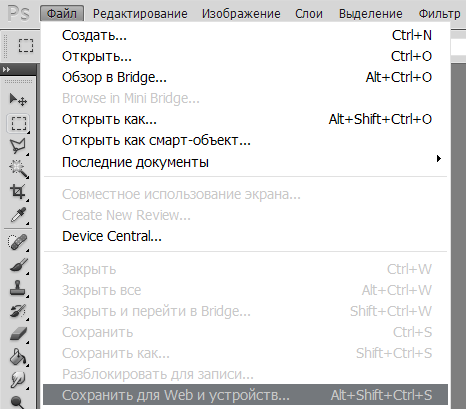Activate the Magic Wand tool
Screen dimensions: 466x409
(18, 169)
